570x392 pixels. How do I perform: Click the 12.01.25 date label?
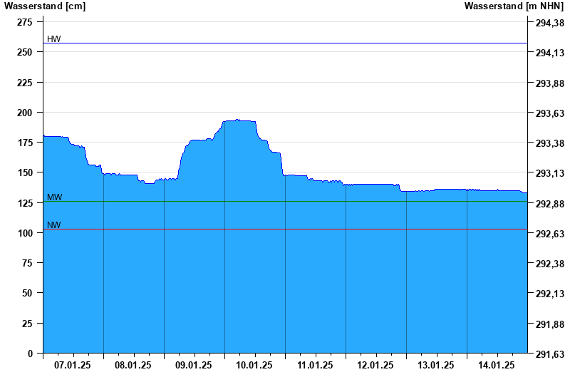coord(375,365)
